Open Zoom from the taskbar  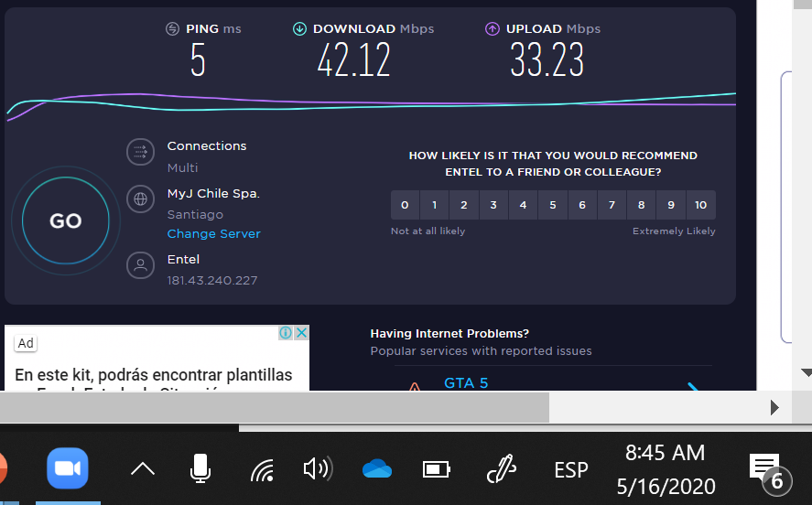pyautogui.click(x=68, y=468)
